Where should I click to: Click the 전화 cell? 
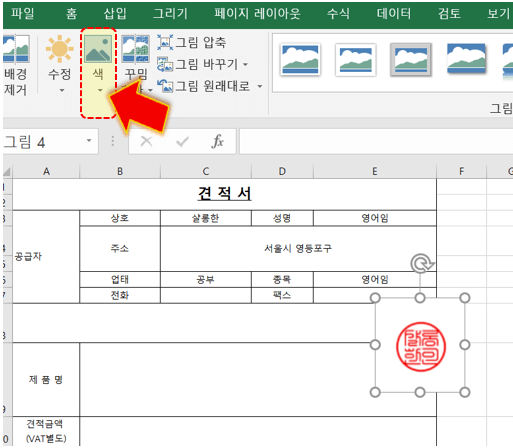120,295
